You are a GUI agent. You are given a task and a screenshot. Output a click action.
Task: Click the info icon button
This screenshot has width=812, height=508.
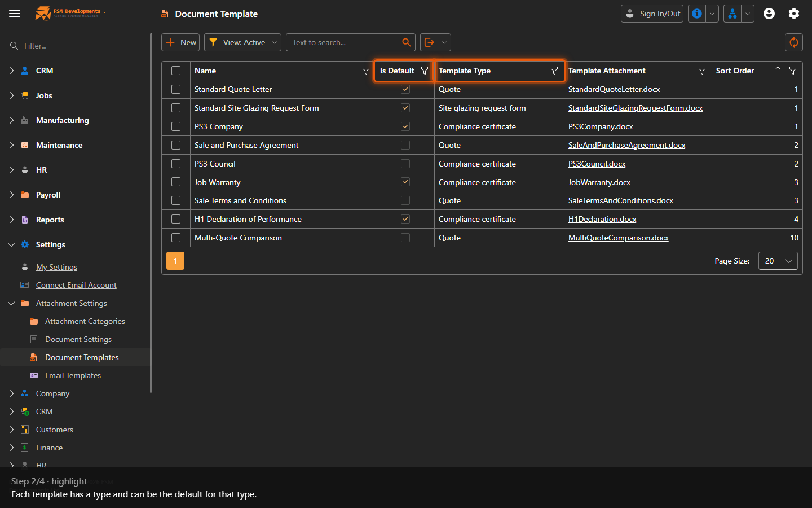click(697, 14)
